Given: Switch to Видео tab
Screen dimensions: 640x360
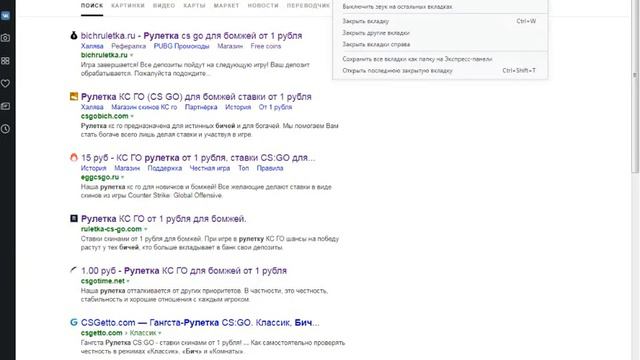Looking at the screenshot, I should point(164,6).
